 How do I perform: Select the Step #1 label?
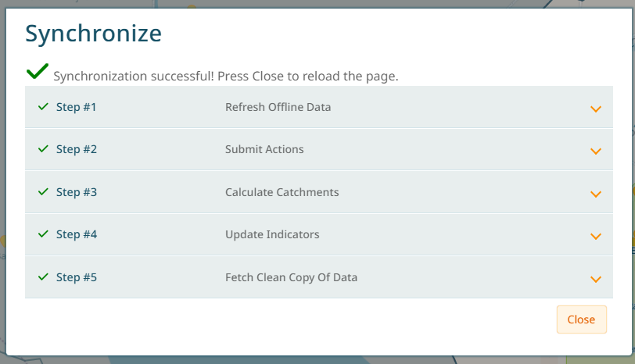coord(76,107)
